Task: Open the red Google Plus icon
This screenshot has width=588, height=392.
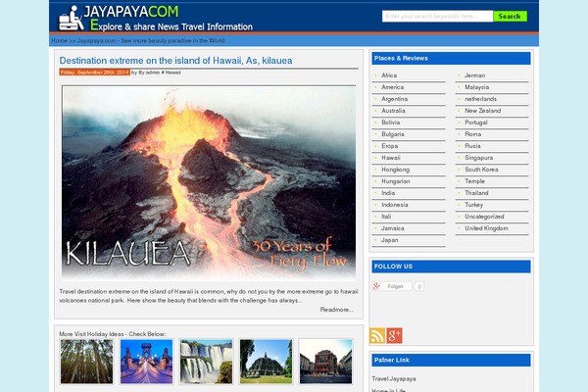Action: pos(394,335)
